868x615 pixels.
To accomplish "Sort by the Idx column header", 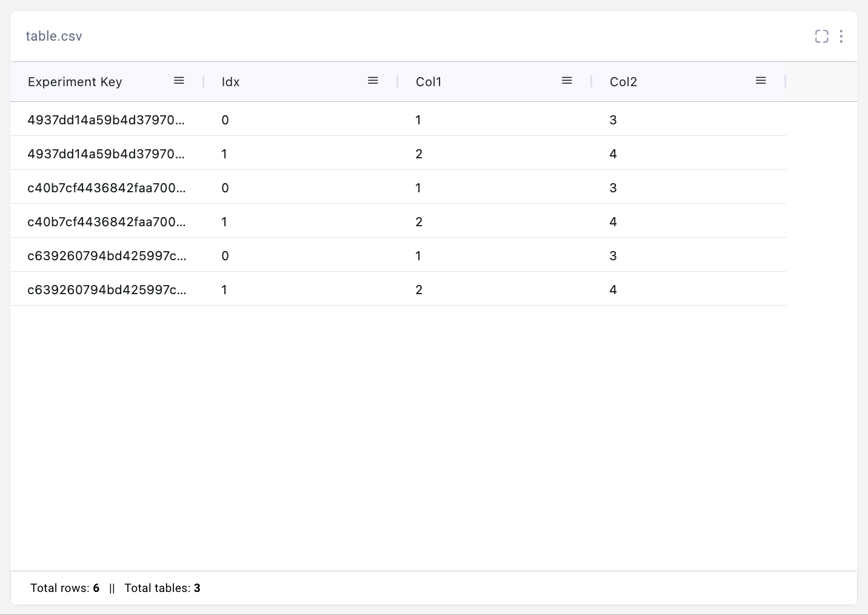I will click(230, 81).
